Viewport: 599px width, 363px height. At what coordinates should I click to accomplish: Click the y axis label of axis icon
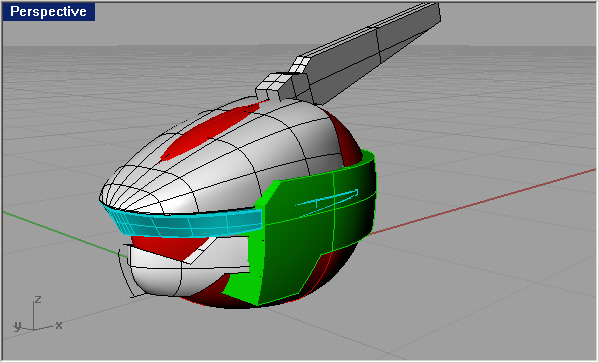click(x=17, y=326)
